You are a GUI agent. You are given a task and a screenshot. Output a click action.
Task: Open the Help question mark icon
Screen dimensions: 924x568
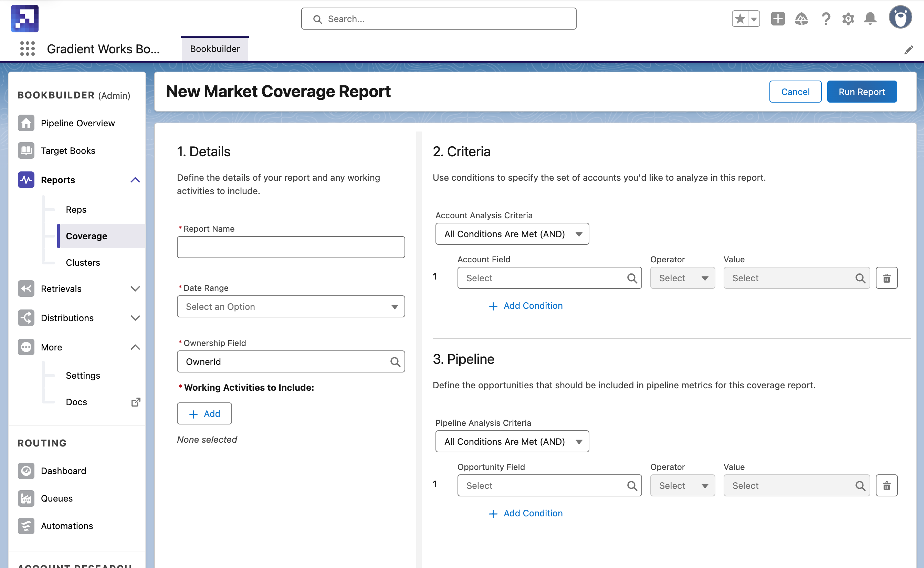[x=826, y=19]
